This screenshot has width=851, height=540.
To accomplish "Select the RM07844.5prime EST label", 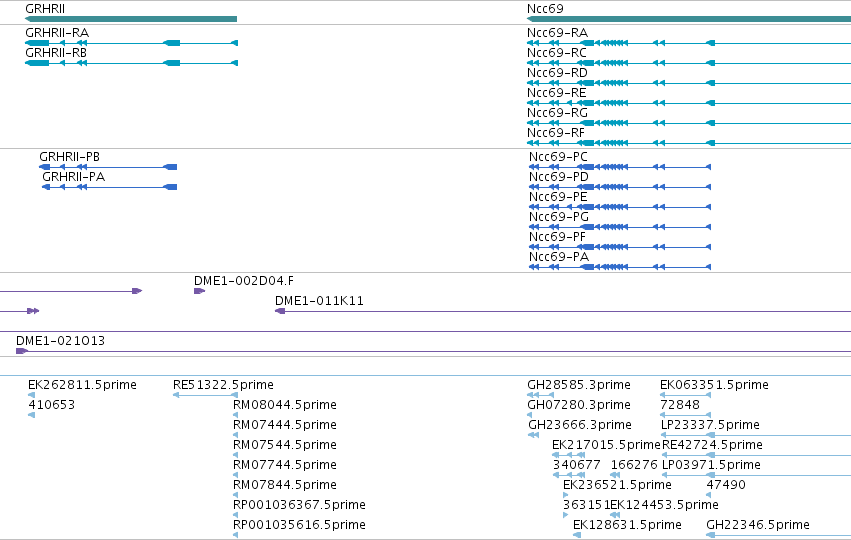I will [x=285, y=485].
